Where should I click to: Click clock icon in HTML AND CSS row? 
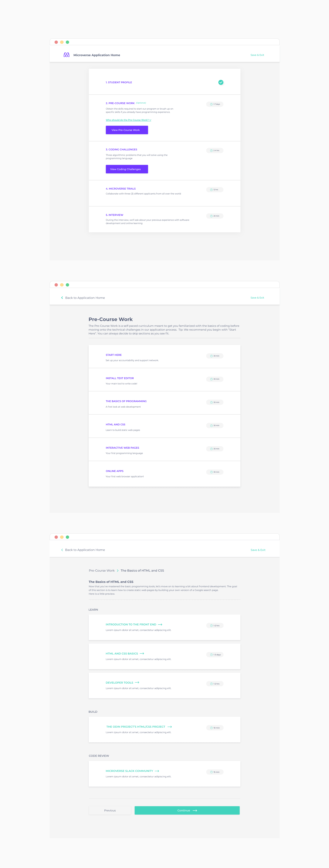(x=211, y=426)
